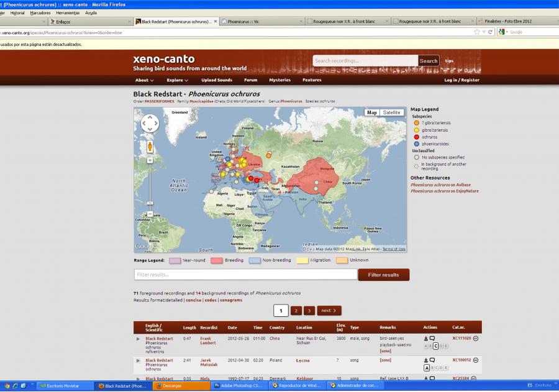Open the Historial menu
Viewport: 559px width, 392px height.
coord(17,13)
